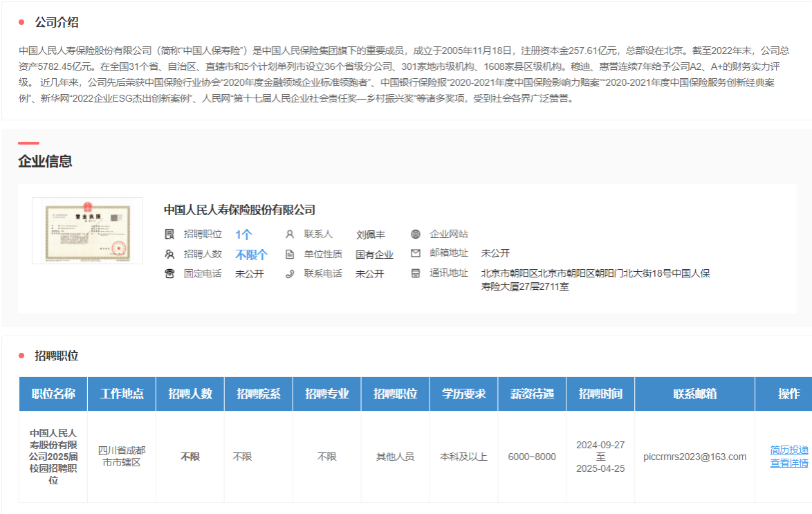The height and width of the screenshot is (514, 812).
Task: Open the 查看详情 link
Action: [788, 463]
